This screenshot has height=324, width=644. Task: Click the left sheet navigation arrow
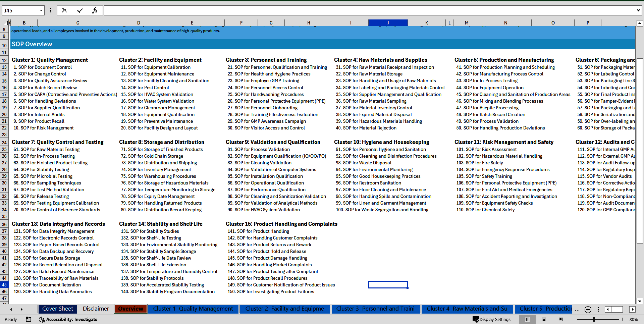[11, 309]
